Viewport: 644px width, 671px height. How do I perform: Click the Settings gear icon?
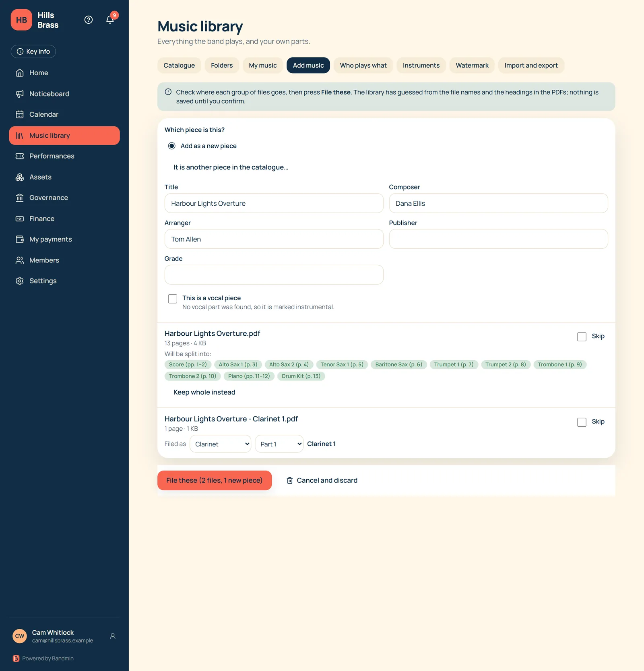(x=20, y=281)
